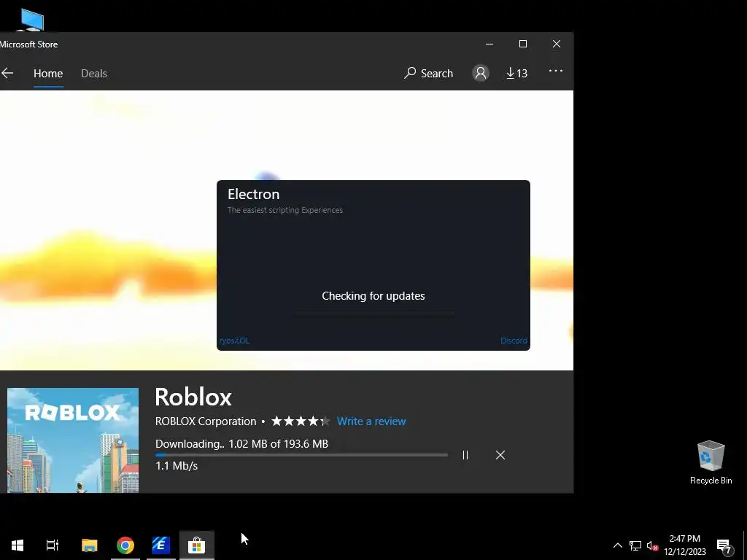Open the network status tray icon

(635, 545)
